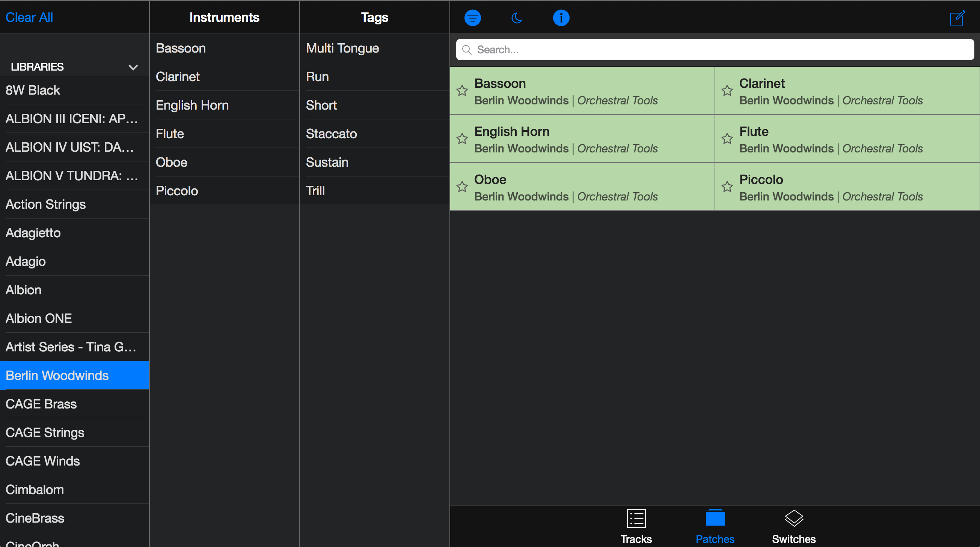Click in the Search field
Viewport: 980px width, 547px height.
coord(715,50)
